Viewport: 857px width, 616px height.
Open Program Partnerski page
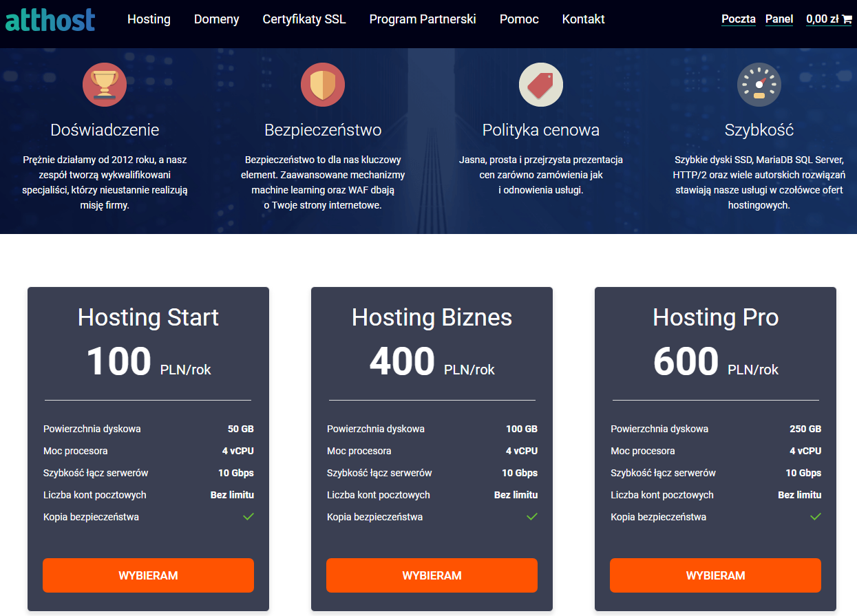coord(423,19)
